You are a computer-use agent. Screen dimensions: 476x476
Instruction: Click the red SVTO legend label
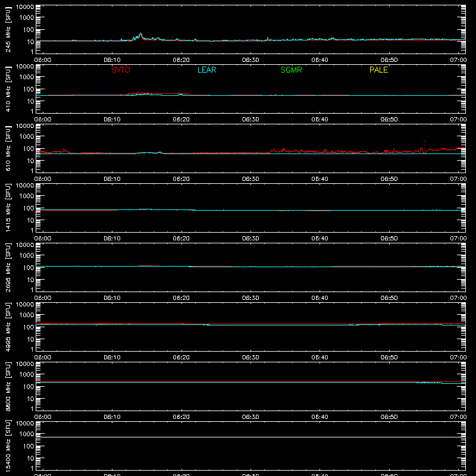click(121, 70)
